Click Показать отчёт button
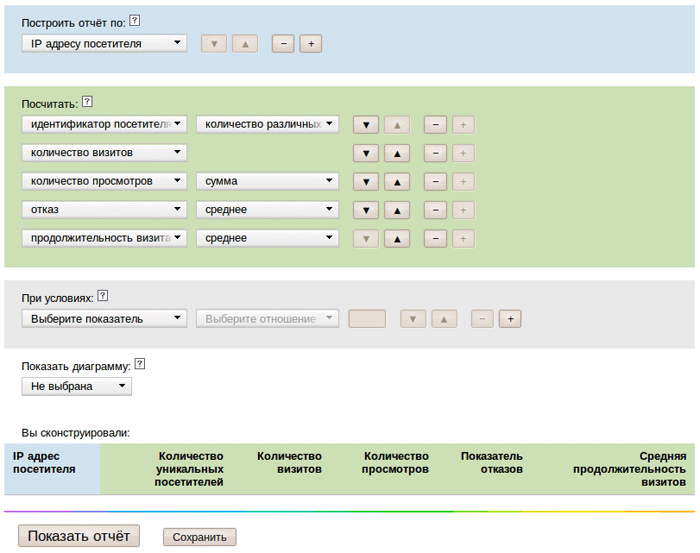This screenshot has width=700, height=553. [79, 536]
